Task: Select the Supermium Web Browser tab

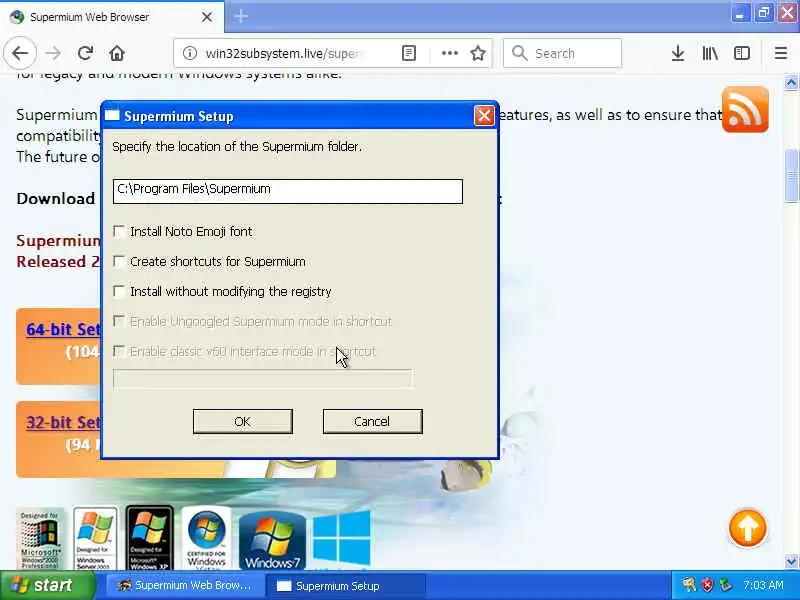Action: point(111,17)
